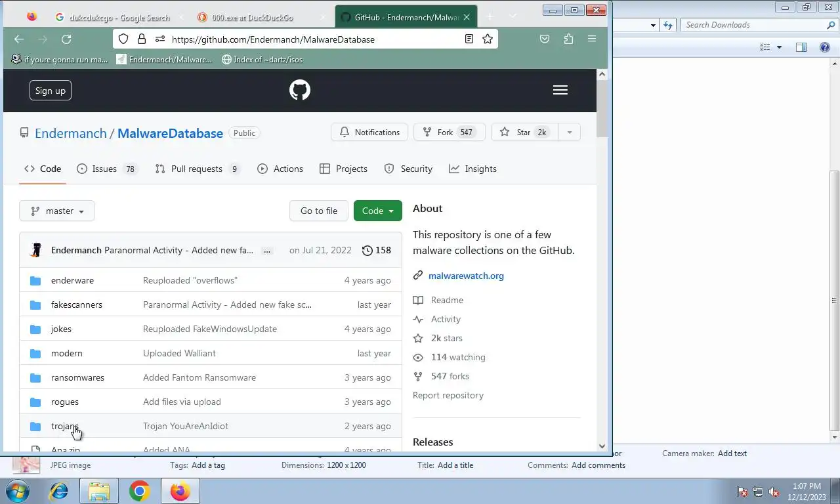Viewport: 840px width, 504px height.
Task: Open the trojans folder
Action: coord(64,426)
